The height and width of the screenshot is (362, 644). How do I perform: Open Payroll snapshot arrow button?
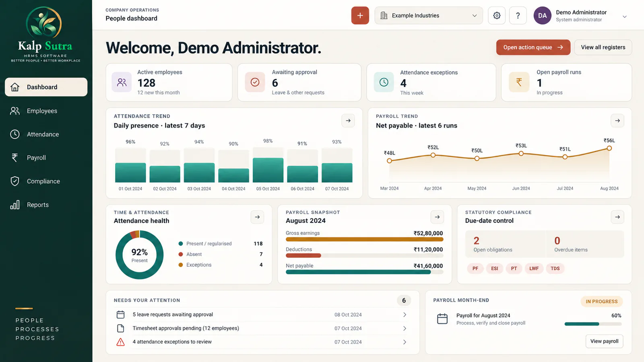coord(437,217)
